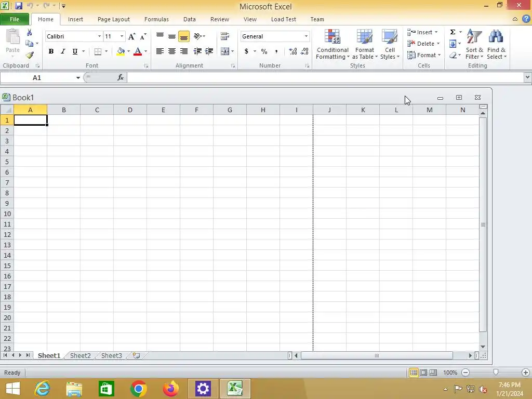Save workbook from Quick Access Toolbar

(x=18, y=6)
